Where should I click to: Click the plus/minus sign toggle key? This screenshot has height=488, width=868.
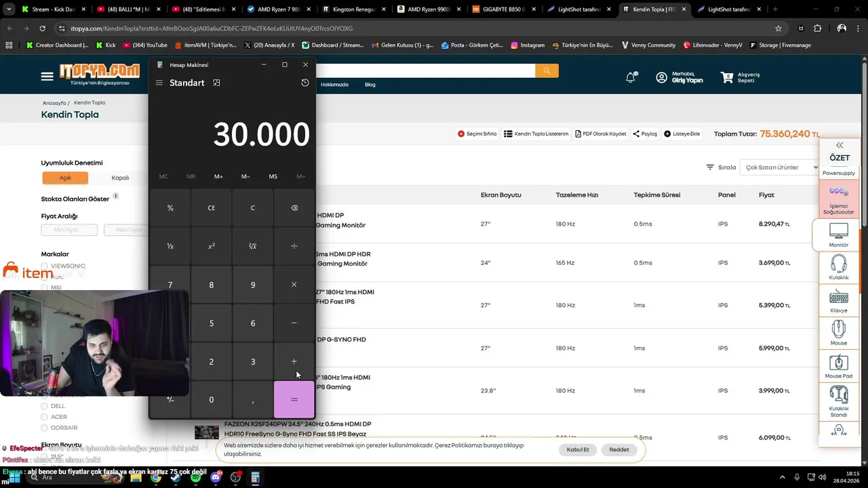(170, 400)
